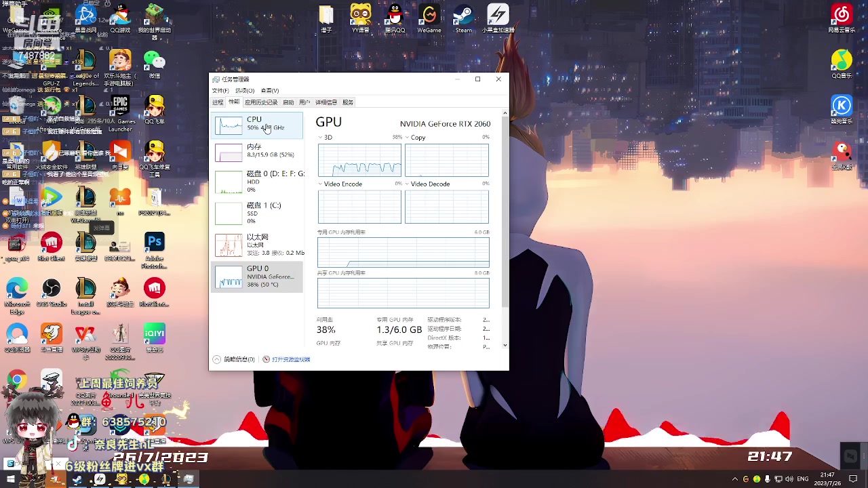Click the 38% utilization value

coord(326,329)
